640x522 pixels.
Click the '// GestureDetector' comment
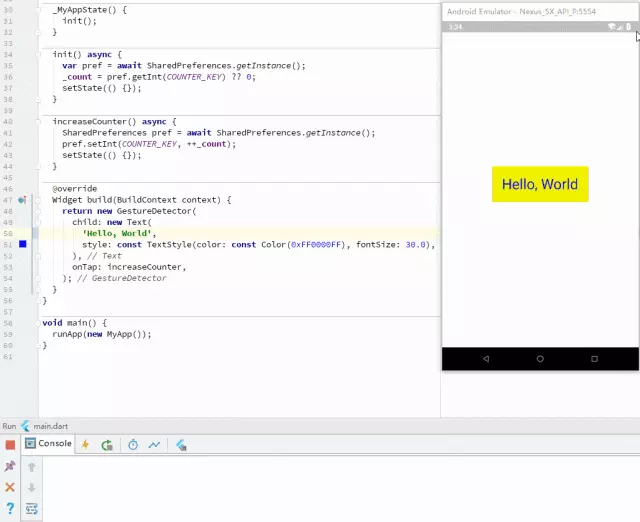(x=122, y=278)
